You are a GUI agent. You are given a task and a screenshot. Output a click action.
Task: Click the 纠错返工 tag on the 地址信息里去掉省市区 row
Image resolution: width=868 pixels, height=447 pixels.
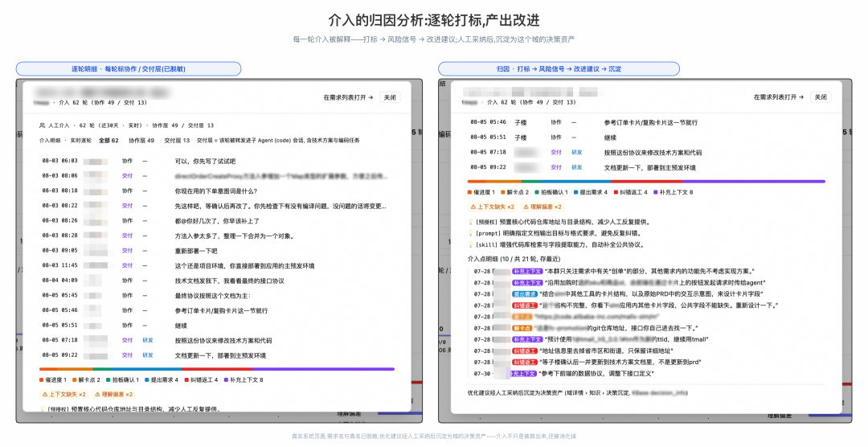525,351
